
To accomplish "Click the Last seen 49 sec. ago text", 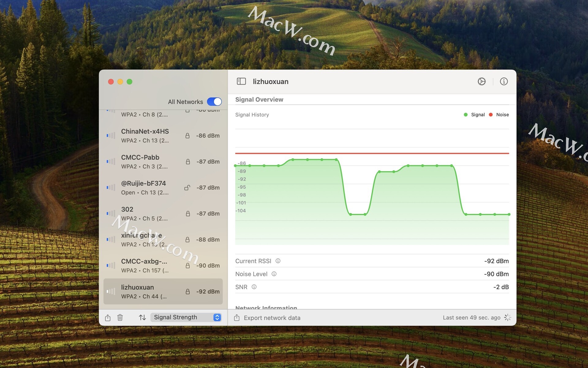I will click(472, 317).
